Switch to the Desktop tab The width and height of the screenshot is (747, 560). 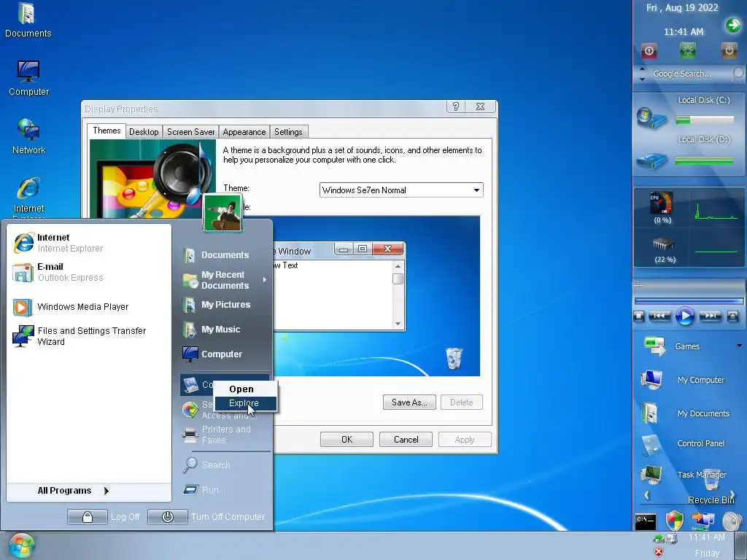coord(144,132)
